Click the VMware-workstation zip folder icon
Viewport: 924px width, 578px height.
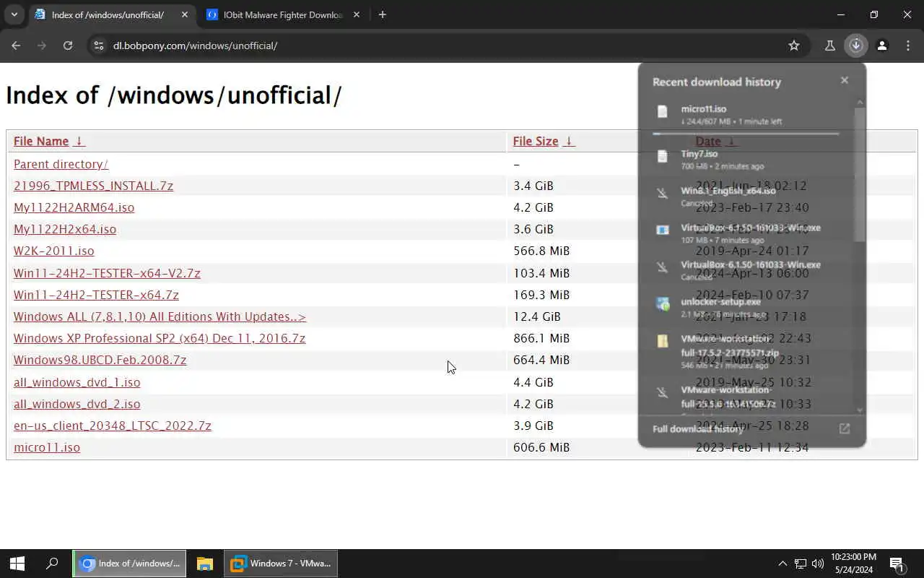(663, 341)
